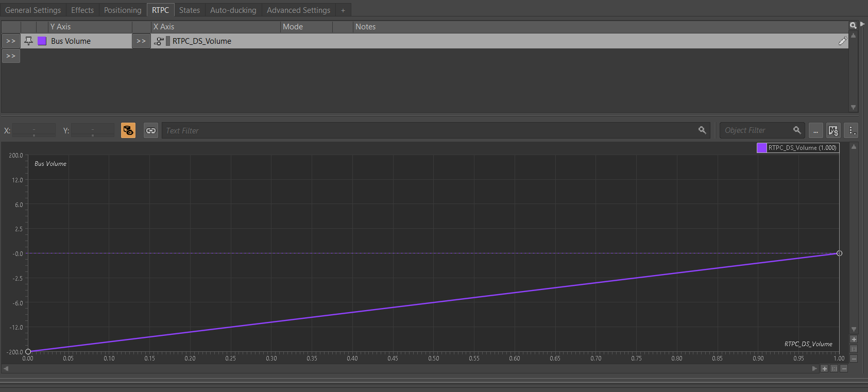868x392 pixels.
Task: Toggle the pin icon on Bus Volume row
Action: tap(28, 41)
